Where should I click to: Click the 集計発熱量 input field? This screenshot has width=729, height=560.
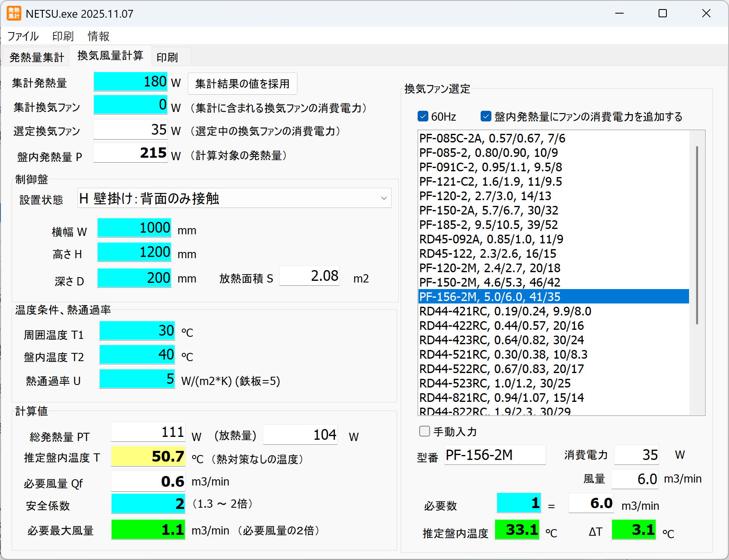click(x=131, y=82)
